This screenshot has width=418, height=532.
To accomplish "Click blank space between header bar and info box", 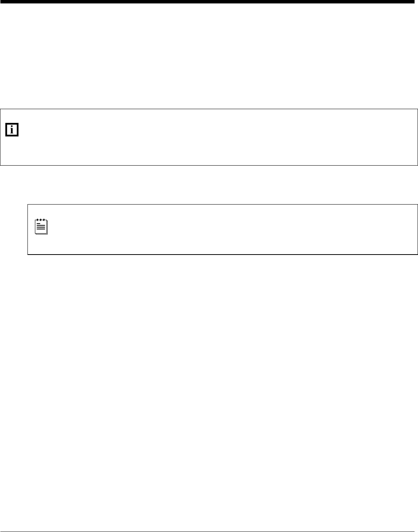I will tap(209, 57).
